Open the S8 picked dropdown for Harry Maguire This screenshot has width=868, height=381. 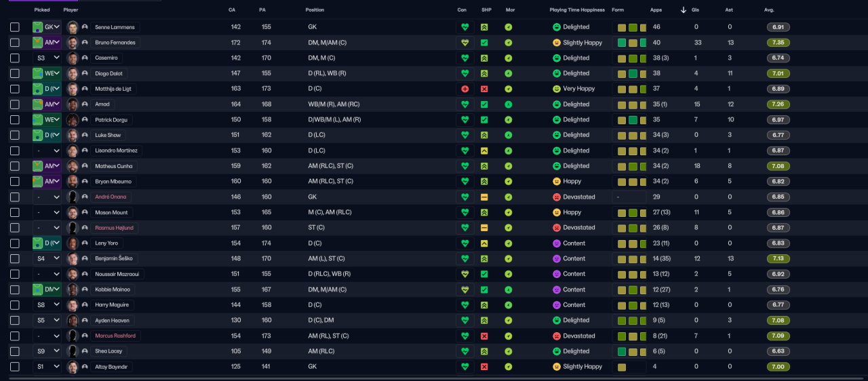47,305
